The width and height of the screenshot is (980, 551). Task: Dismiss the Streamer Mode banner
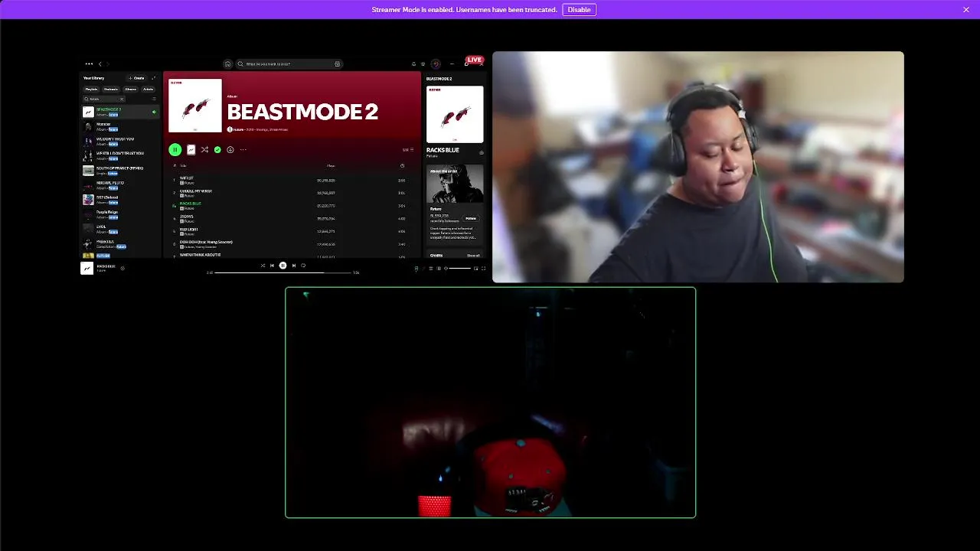pyautogui.click(x=966, y=10)
